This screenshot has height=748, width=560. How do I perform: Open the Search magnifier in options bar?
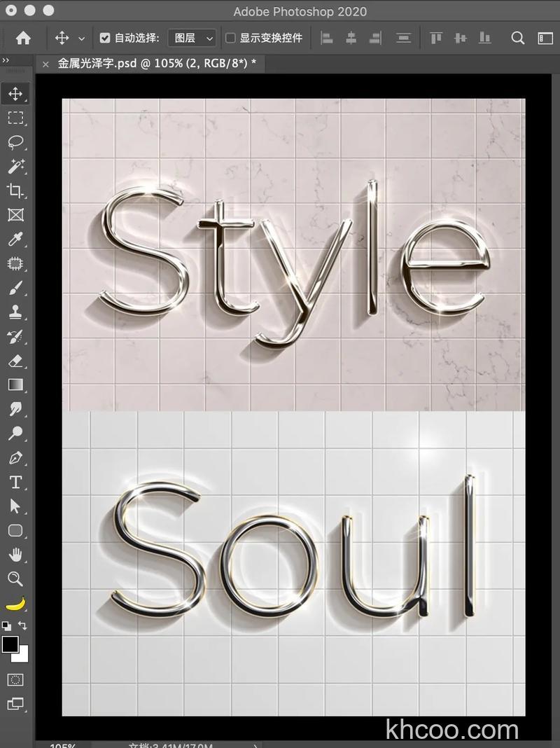[x=518, y=38]
